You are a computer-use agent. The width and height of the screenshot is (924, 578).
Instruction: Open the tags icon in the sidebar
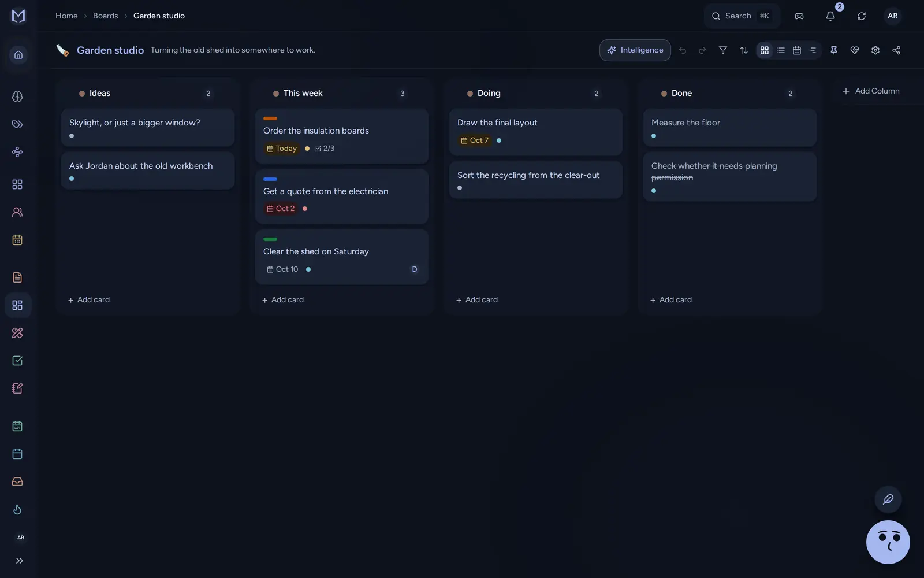[17, 124]
